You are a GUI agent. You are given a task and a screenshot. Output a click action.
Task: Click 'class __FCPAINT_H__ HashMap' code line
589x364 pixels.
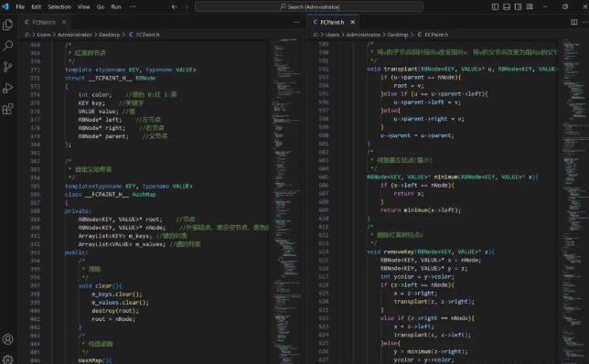point(110,194)
